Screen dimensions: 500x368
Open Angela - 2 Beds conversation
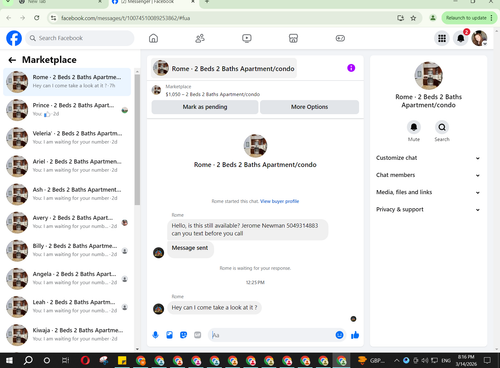coord(67,278)
